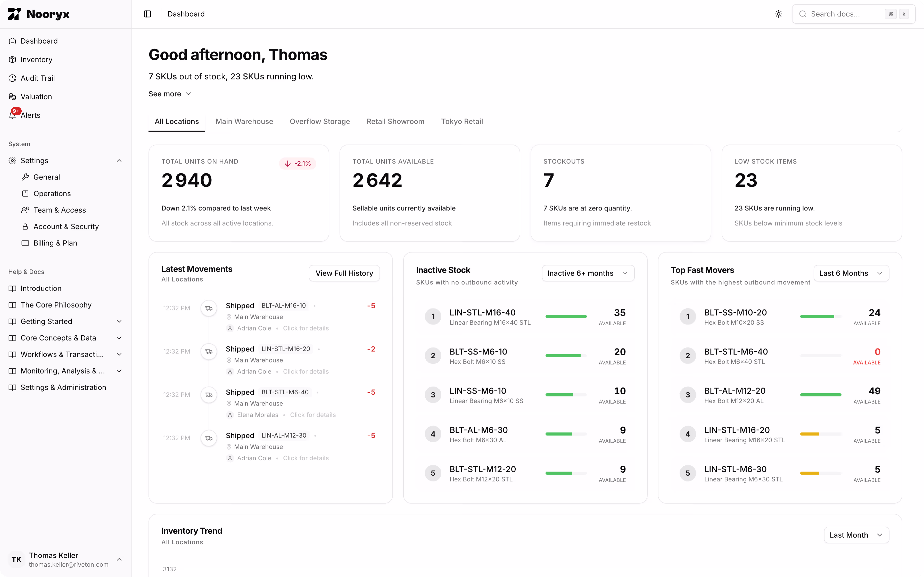Click the search magnifier icon
This screenshot has width=924, height=577.
[803, 14]
